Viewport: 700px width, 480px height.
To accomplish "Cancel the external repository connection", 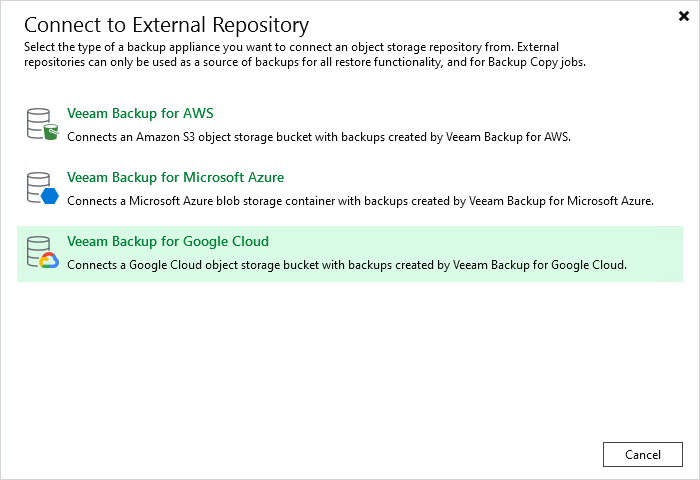I will pos(643,455).
